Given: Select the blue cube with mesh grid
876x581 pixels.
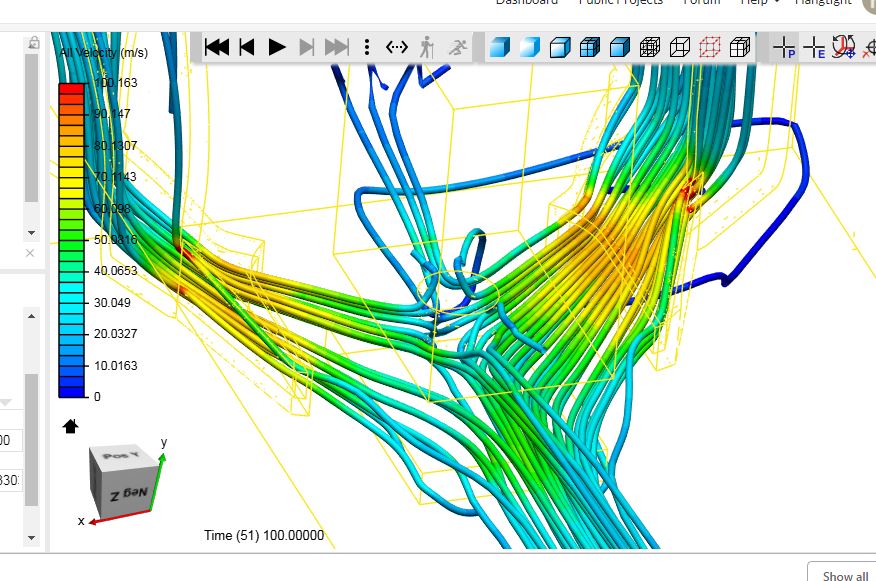Looking at the screenshot, I should point(590,47).
